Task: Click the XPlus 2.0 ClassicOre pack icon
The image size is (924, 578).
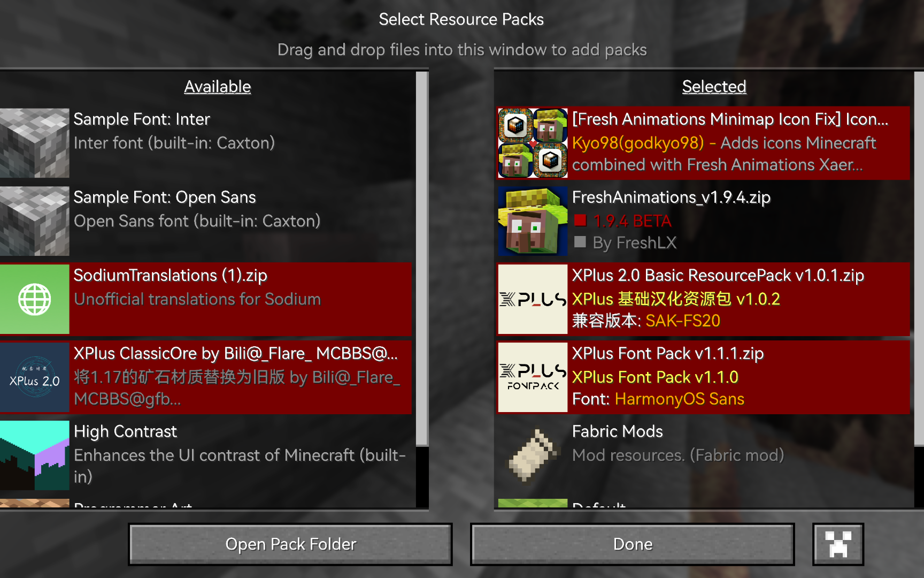Action: point(35,377)
